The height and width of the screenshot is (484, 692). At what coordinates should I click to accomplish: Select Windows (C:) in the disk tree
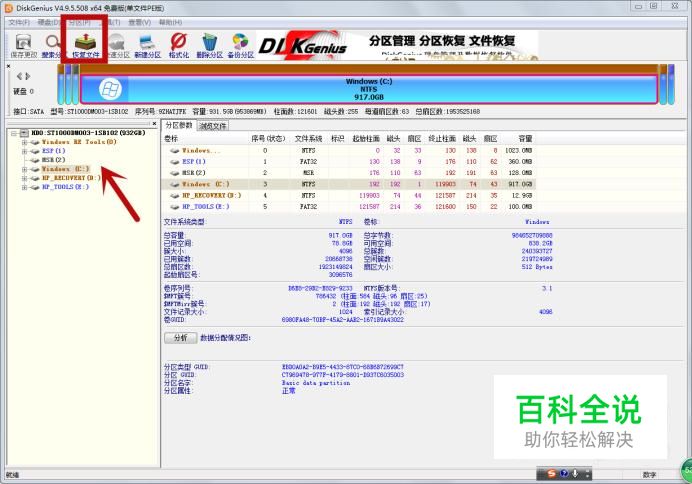(66, 169)
